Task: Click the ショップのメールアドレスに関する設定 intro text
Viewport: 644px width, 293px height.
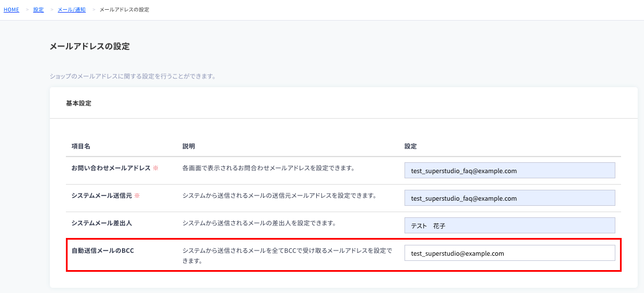Action: (133, 76)
